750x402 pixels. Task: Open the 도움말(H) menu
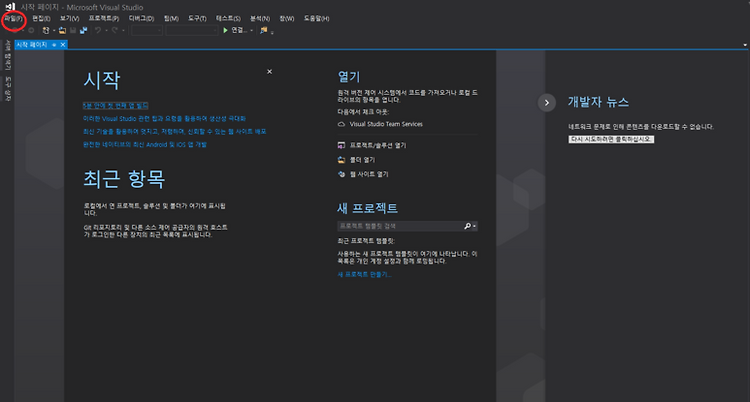(x=317, y=19)
